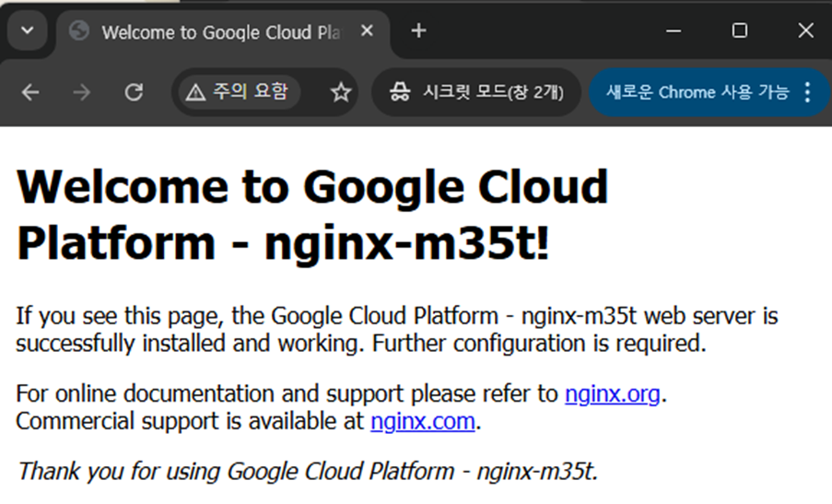Click the paragraph 'If you see this page'

397,330
